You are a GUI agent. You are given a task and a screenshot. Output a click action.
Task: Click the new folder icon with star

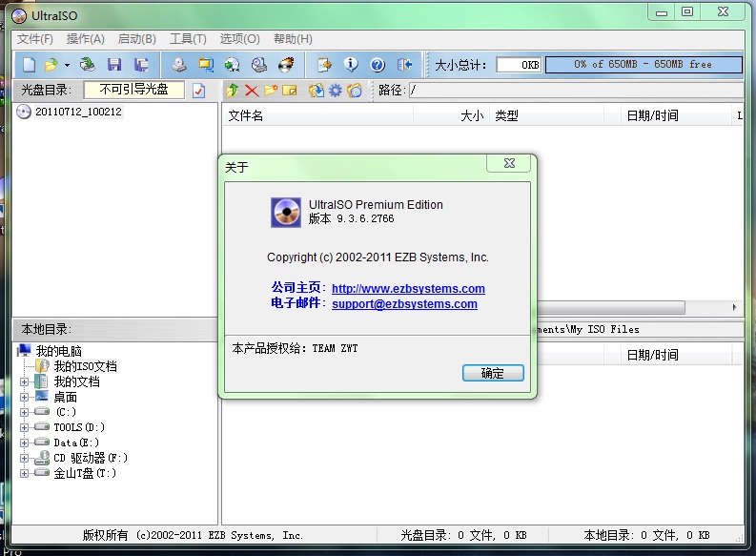coord(270,91)
